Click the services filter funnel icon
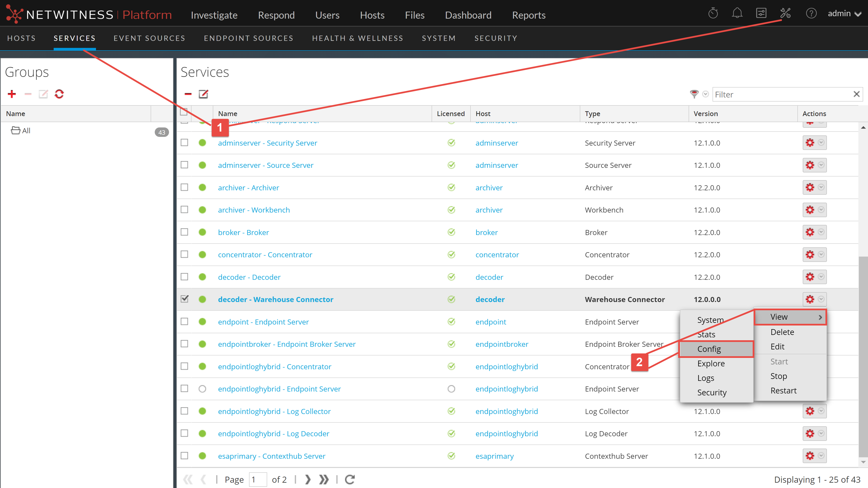The height and width of the screenshot is (488, 868). (694, 94)
